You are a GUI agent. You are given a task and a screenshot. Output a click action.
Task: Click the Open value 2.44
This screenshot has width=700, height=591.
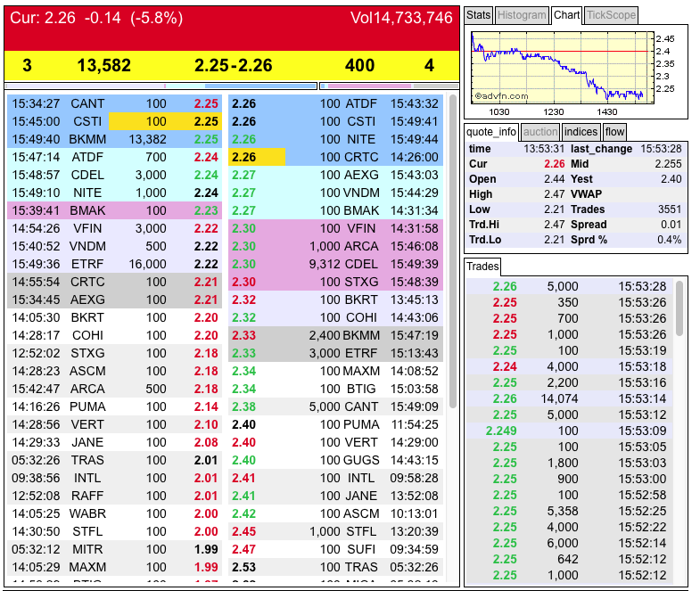(x=555, y=179)
